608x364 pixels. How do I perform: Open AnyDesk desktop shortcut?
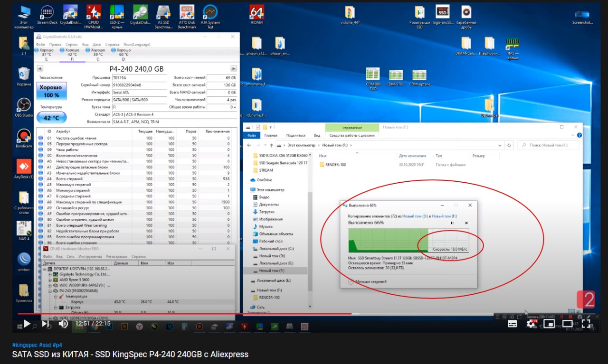24,169
